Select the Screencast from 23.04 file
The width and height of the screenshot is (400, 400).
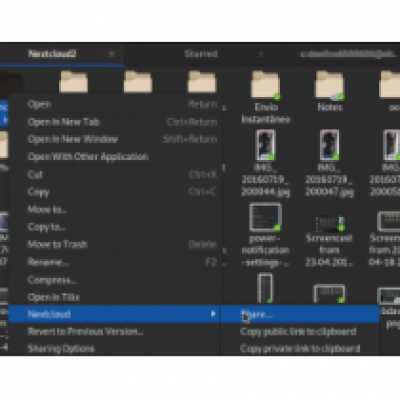click(329, 224)
